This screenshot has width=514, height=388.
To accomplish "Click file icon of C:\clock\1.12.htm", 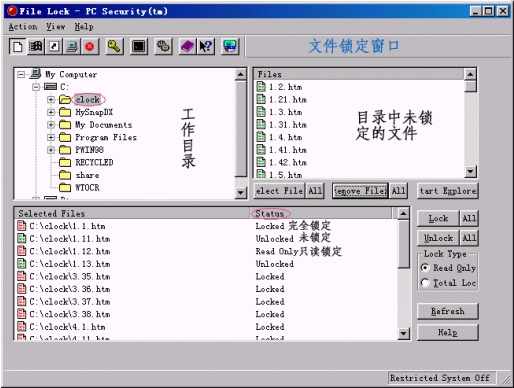I will click(x=22, y=251).
